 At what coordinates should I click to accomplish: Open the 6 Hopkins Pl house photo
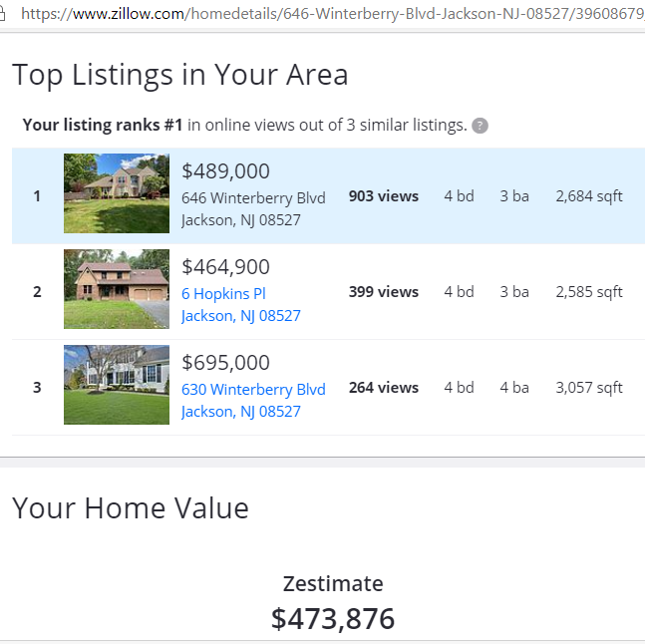[117, 289]
